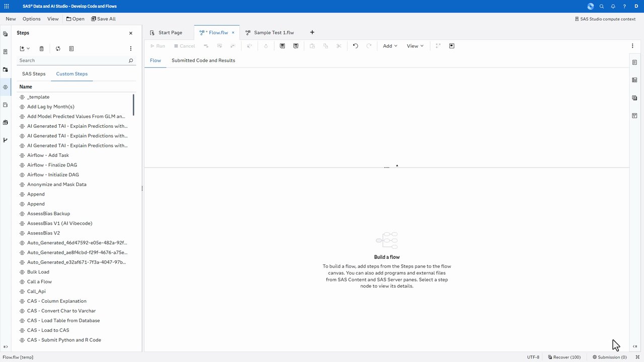Click the Steps list scrollbar thumb
This screenshot has height=362, width=644.
click(x=133, y=105)
